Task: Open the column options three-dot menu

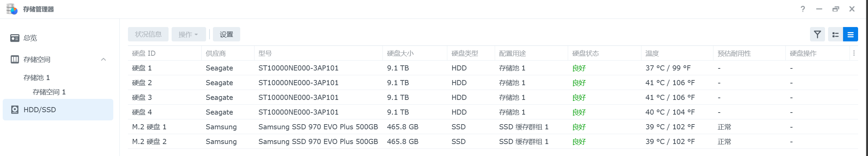Action: (x=854, y=53)
